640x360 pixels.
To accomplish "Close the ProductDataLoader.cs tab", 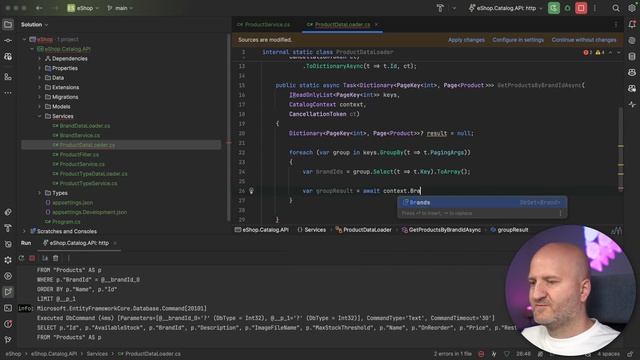I will (x=376, y=24).
